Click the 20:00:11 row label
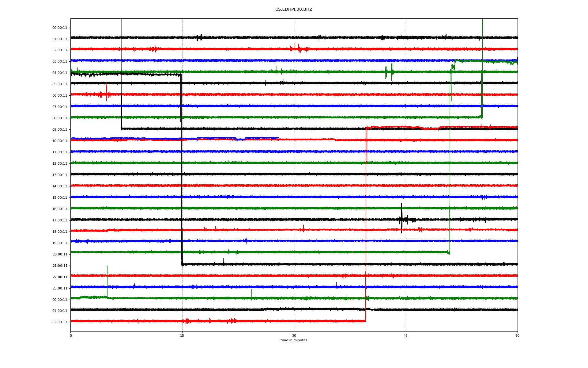This screenshot has width=588, height=368. coord(60,254)
